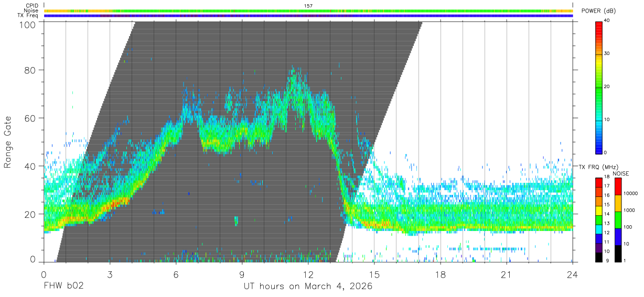Click the 40 range gate tick label
The height and width of the screenshot is (297, 644).
coord(31,167)
